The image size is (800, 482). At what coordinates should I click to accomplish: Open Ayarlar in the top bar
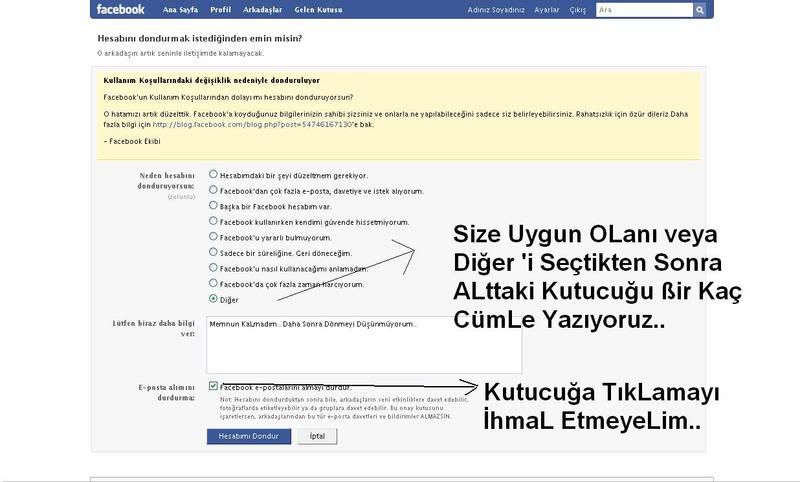[x=547, y=10]
